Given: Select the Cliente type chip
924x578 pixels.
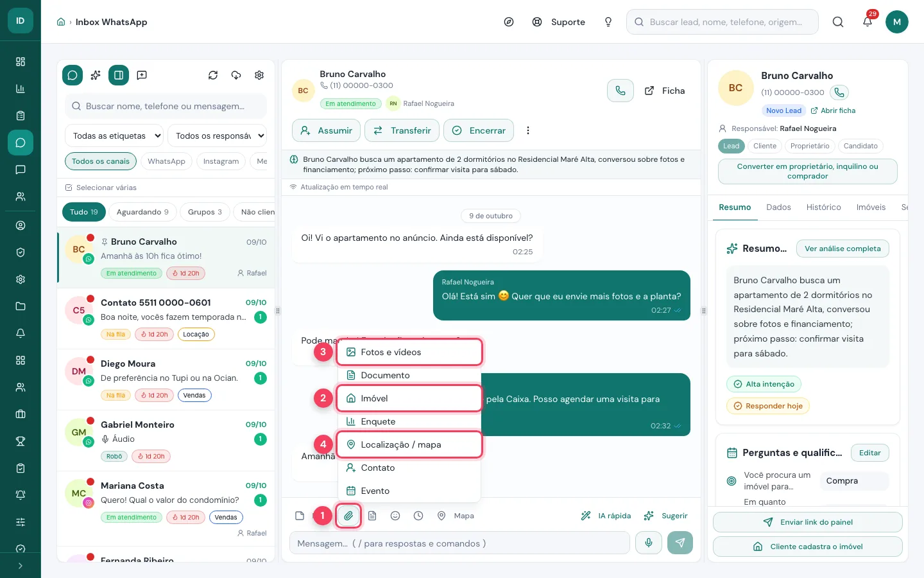Looking at the screenshot, I should pyautogui.click(x=765, y=146).
